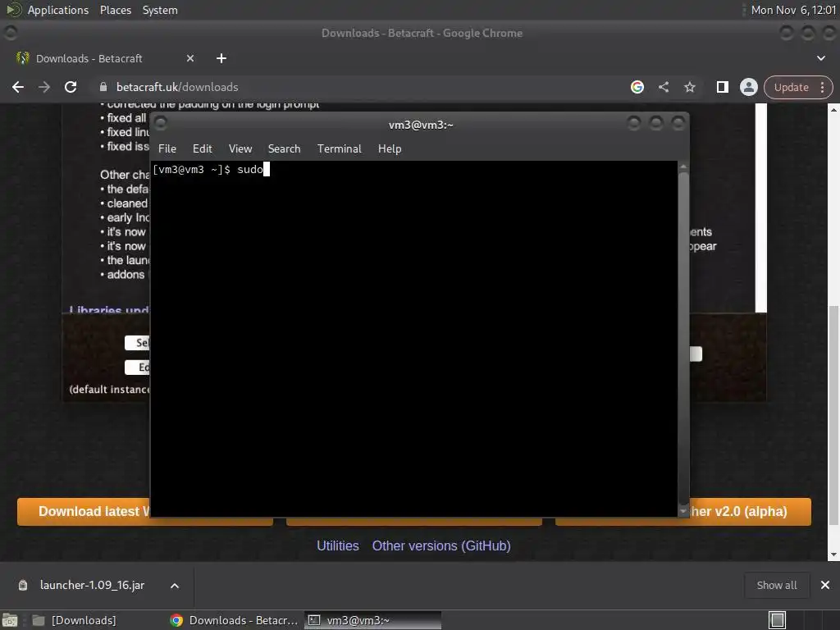
Task: Click the workspace switcher icon
Action: (777, 620)
